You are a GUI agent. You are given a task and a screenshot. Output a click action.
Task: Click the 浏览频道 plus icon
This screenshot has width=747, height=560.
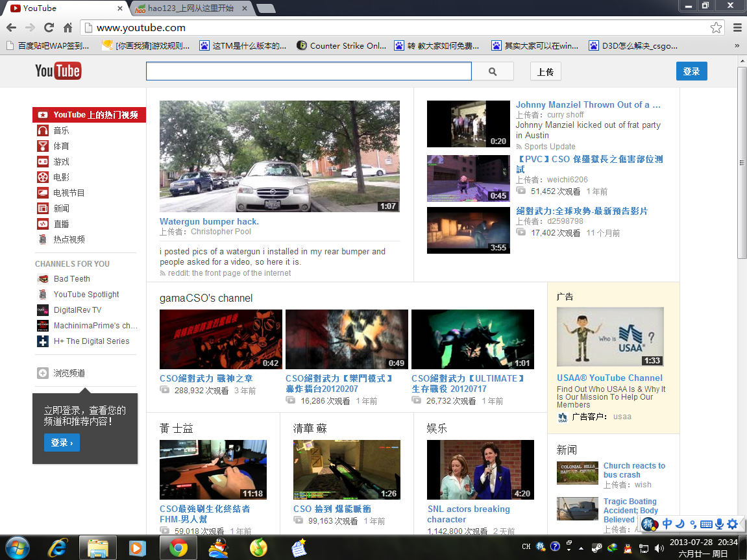point(43,373)
